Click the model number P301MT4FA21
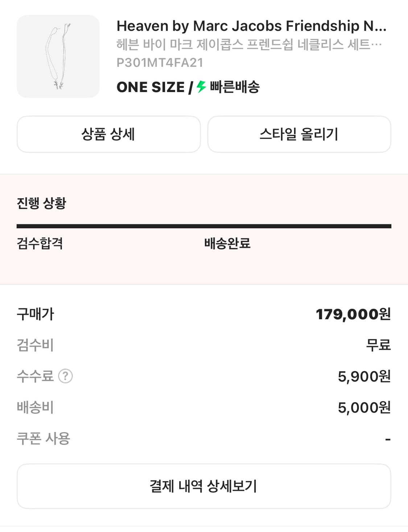Screen dimensions: 408x532 (x=160, y=63)
